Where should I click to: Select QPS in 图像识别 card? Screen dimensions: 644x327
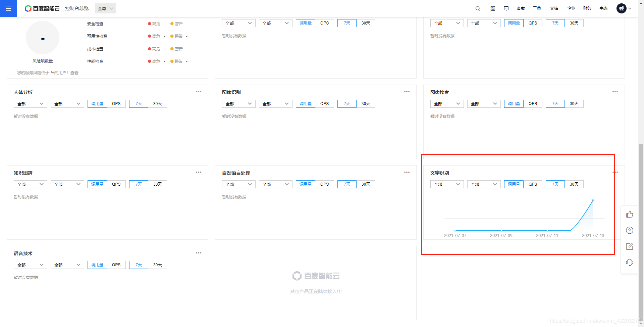pos(325,104)
